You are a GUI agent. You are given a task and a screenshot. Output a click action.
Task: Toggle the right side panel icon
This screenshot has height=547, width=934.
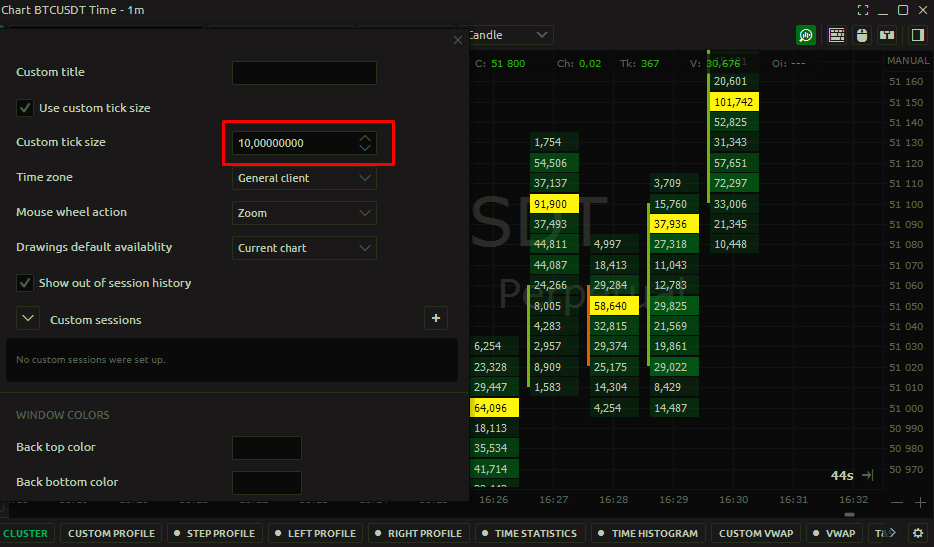tap(917, 35)
